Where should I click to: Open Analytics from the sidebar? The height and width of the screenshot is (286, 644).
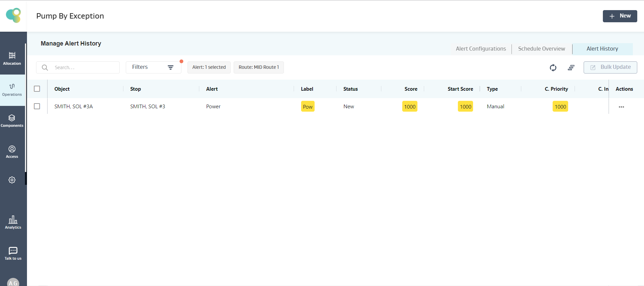point(13,222)
